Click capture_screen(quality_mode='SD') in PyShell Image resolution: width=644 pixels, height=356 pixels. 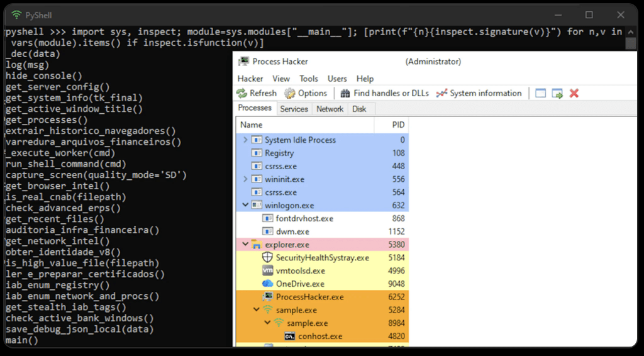click(96, 175)
